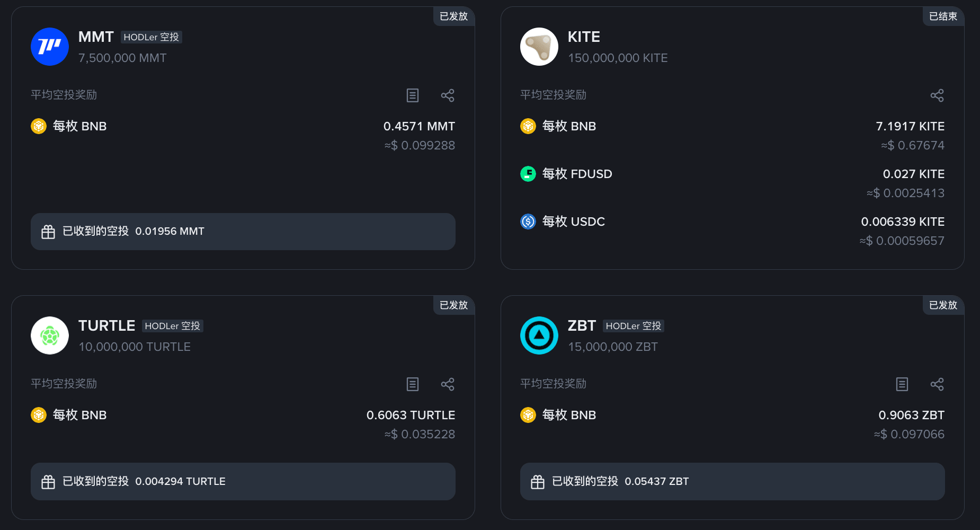Screen dimensions: 980x530
Task: Click the HODLer 空投 tag beside ZBT
Action: click(634, 326)
